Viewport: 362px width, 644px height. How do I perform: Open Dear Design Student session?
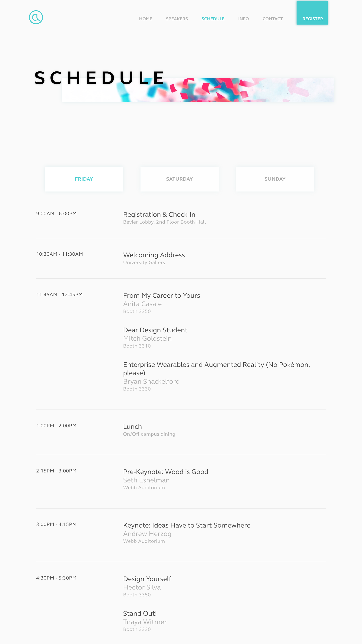tap(155, 330)
